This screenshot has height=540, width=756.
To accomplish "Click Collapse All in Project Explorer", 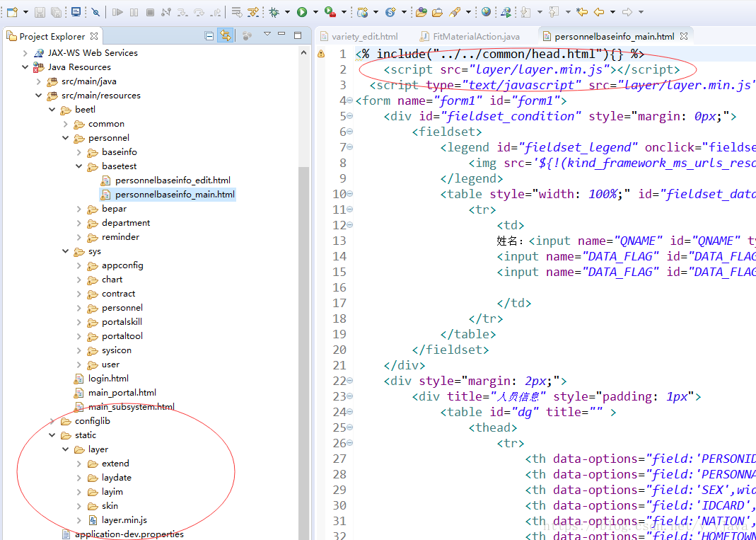I will 209,35.
